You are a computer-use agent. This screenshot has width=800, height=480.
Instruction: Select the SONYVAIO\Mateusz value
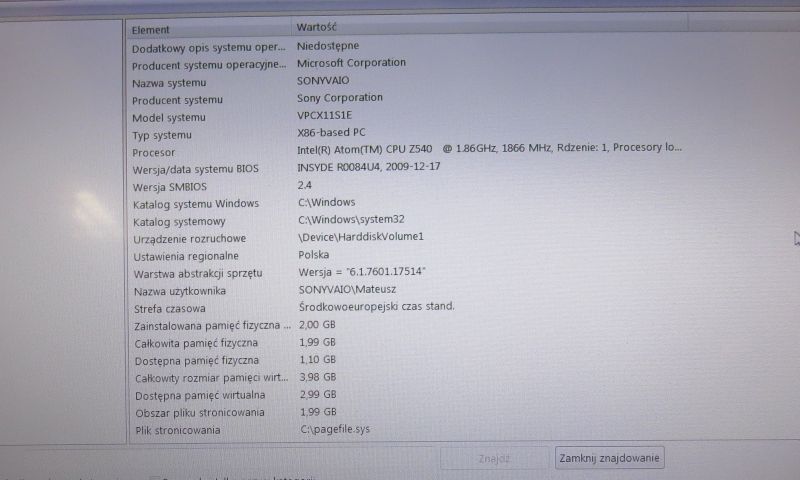347,289
